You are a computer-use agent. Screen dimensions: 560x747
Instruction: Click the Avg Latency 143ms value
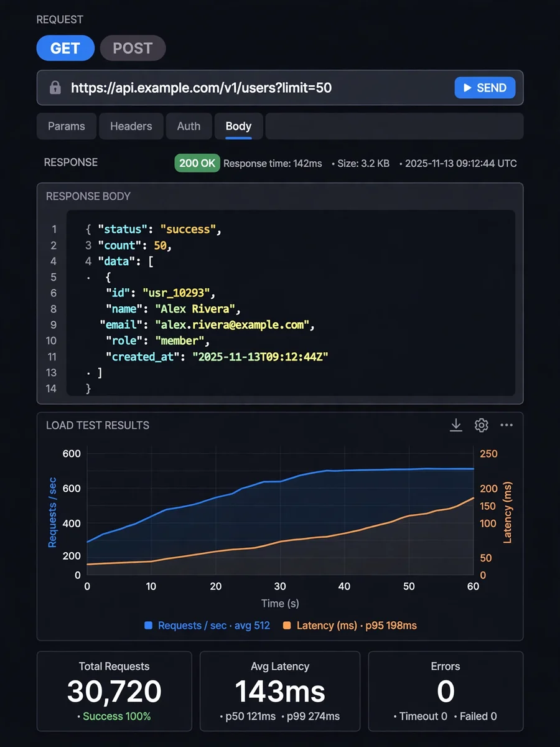pos(280,692)
